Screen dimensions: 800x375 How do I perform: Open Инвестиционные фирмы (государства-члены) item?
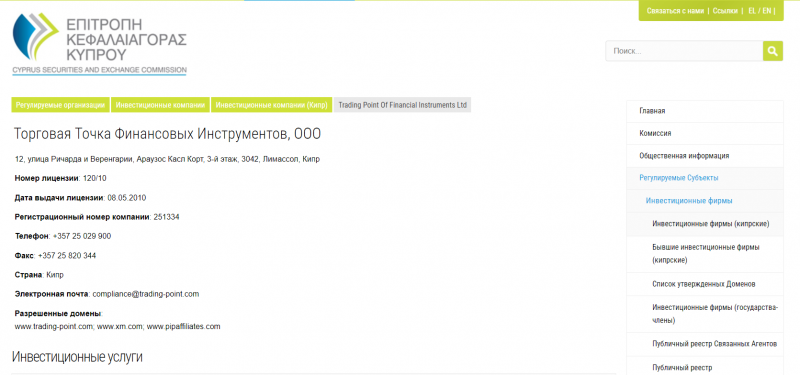[705, 314]
